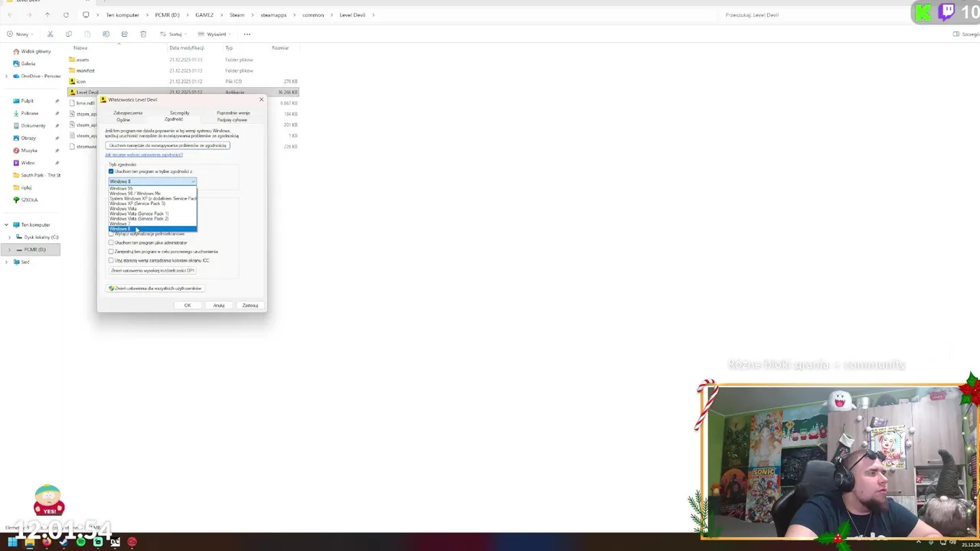Open the Wyświetl dropdown in toolbar
The height and width of the screenshot is (551, 980).
point(215,34)
